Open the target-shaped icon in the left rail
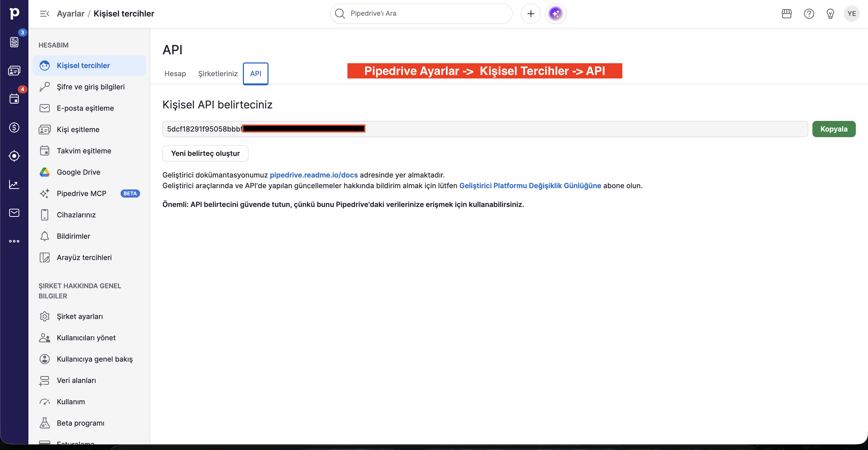This screenshot has height=450, width=868. 14,156
